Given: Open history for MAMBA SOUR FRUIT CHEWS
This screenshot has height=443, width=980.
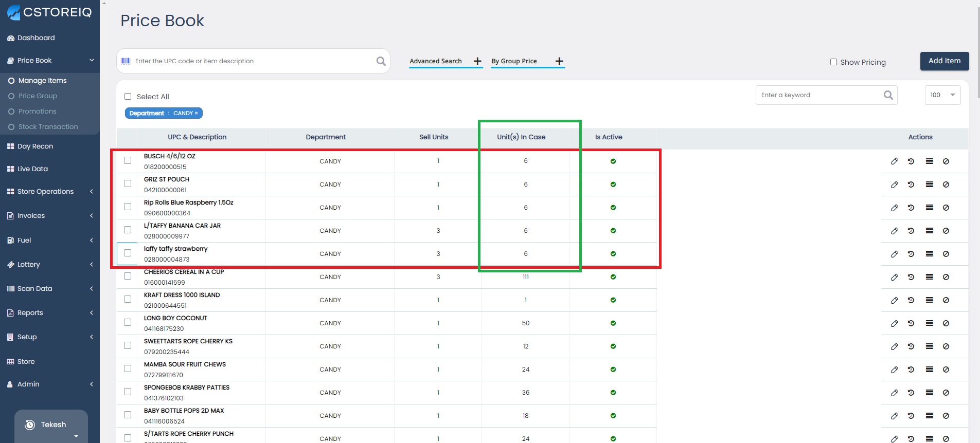Looking at the screenshot, I should coord(911,370).
